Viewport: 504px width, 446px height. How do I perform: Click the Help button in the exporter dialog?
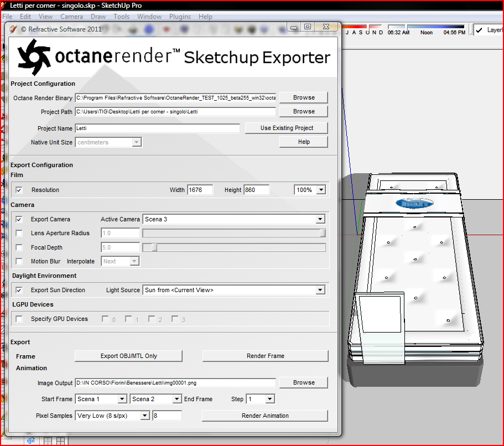(304, 142)
